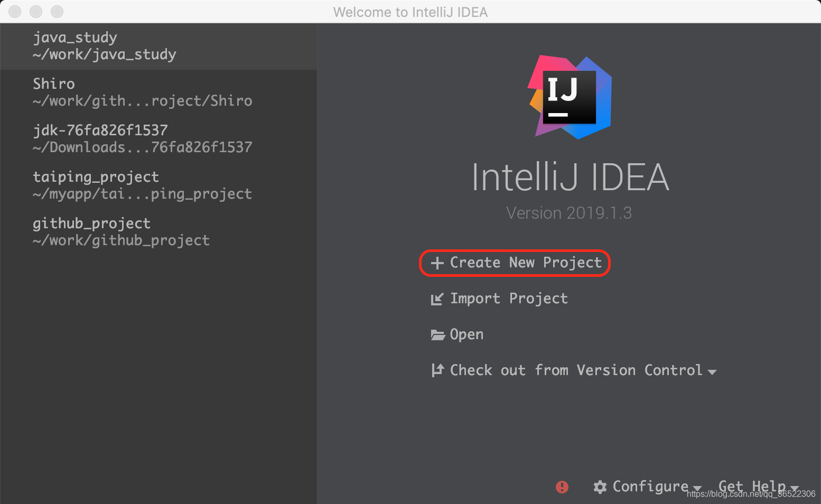Viewport: 821px width, 504px height.
Task: Click the path ~/work/github_project
Action: (x=122, y=241)
